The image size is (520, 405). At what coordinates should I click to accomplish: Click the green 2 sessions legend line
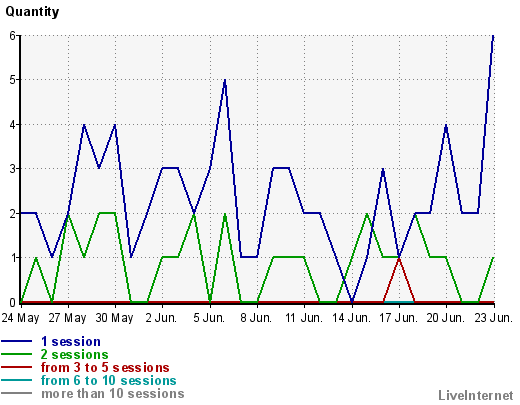(16, 354)
